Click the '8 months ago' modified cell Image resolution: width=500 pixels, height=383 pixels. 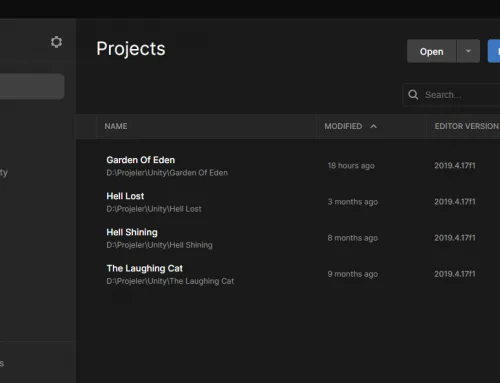353,238
